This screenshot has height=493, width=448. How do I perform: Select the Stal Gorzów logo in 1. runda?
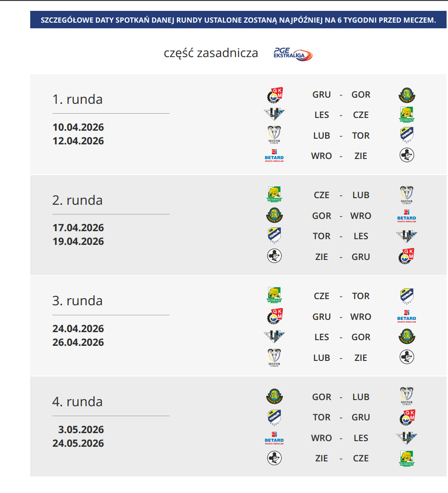406,95
